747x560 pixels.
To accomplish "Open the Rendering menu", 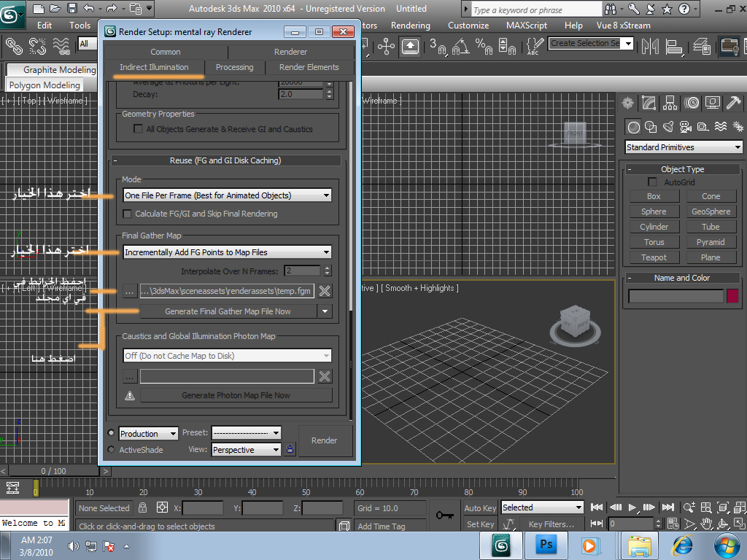I will [x=410, y=26].
